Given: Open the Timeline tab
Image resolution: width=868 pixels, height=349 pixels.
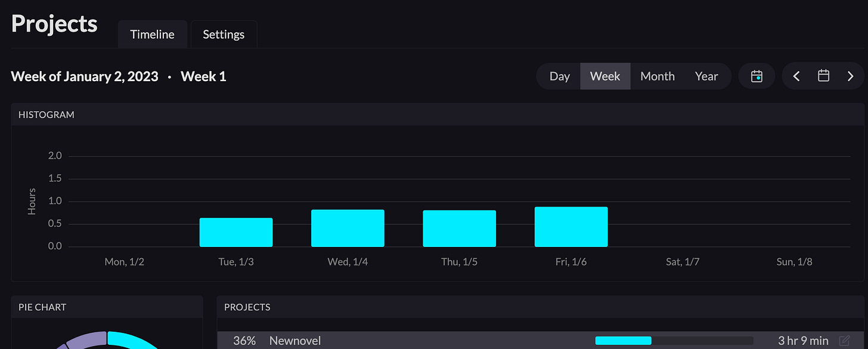Looking at the screenshot, I should (x=153, y=34).
